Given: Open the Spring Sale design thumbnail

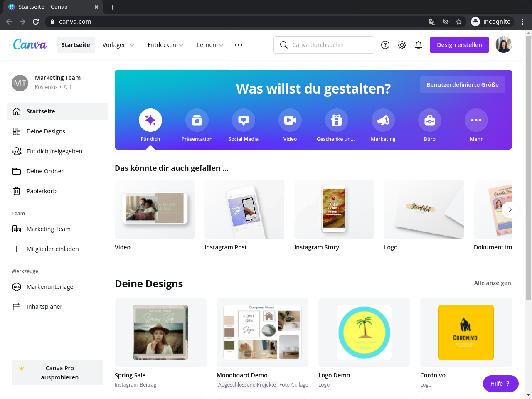Looking at the screenshot, I should click(160, 332).
